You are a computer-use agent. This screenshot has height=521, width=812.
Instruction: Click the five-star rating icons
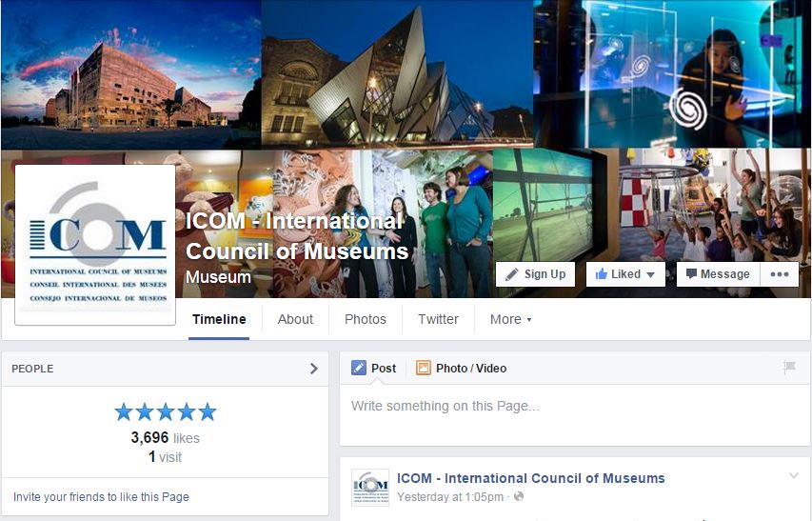pyautogui.click(x=166, y=412)
